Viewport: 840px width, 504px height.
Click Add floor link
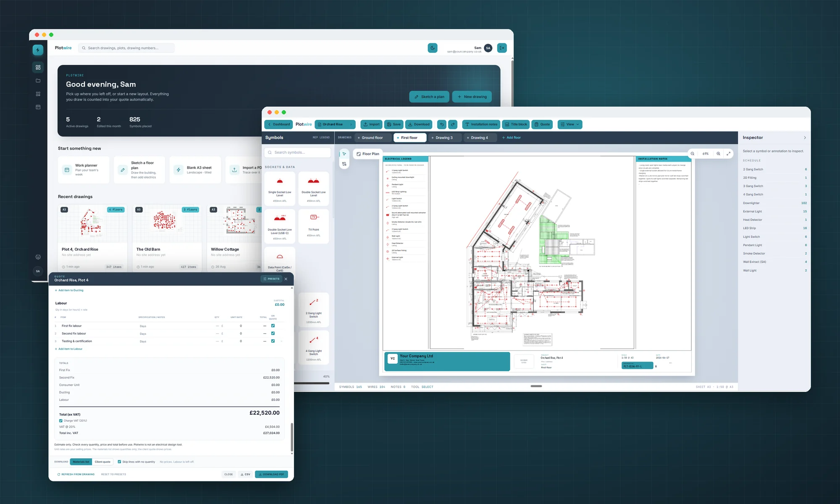coord(511,138)
